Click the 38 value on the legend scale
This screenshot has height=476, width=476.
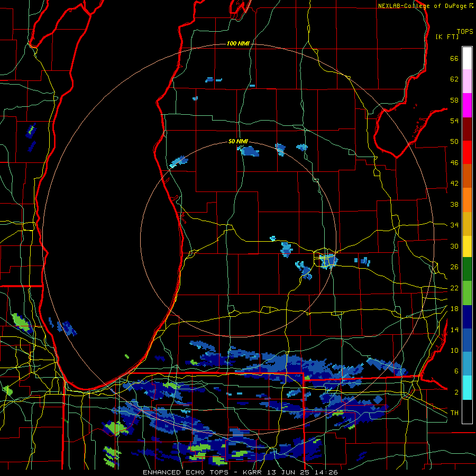(454, 204)
